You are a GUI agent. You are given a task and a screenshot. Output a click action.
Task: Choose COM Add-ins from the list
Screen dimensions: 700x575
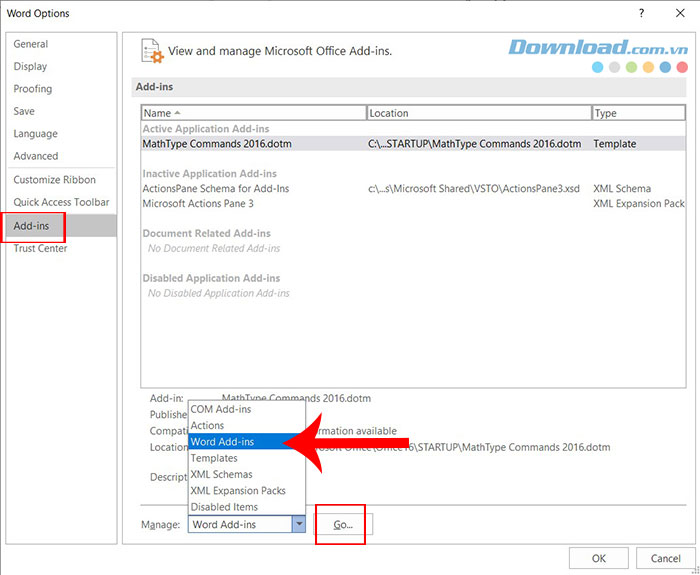(221, 409)
